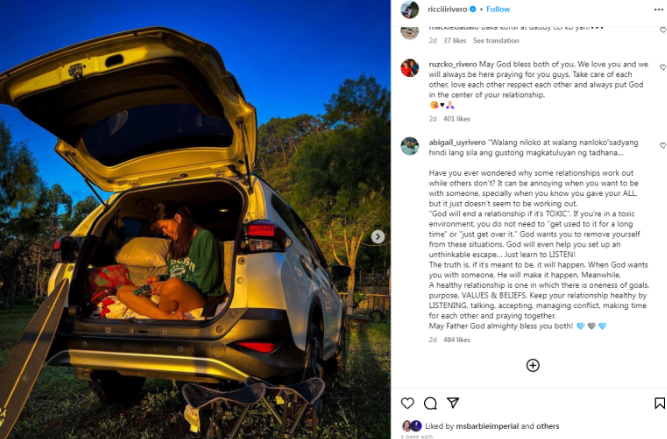View 484 likes on abigail_uyrivero comment
The height and width of the screenshot is (439, 667).
(456, 339)
